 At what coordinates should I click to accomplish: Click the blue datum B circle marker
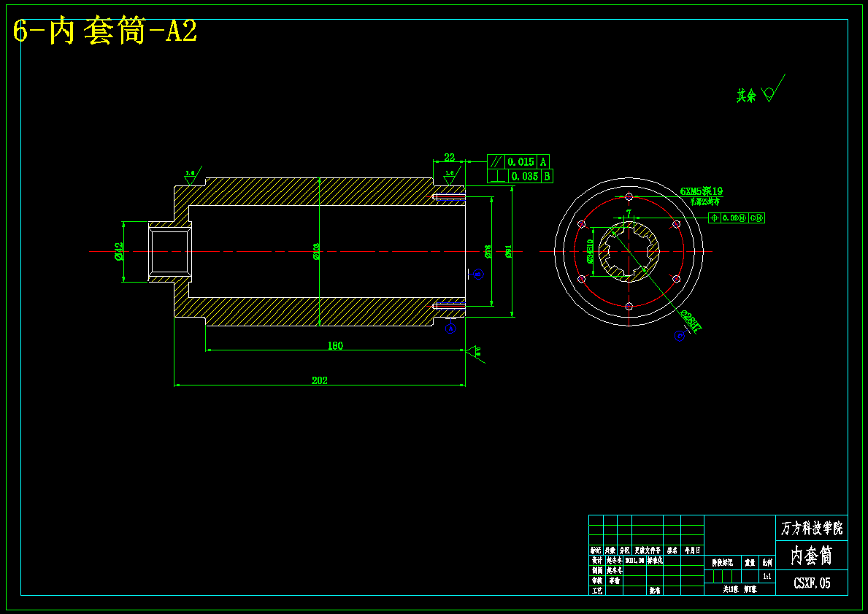pyautogui.click(x=479, y=274)
